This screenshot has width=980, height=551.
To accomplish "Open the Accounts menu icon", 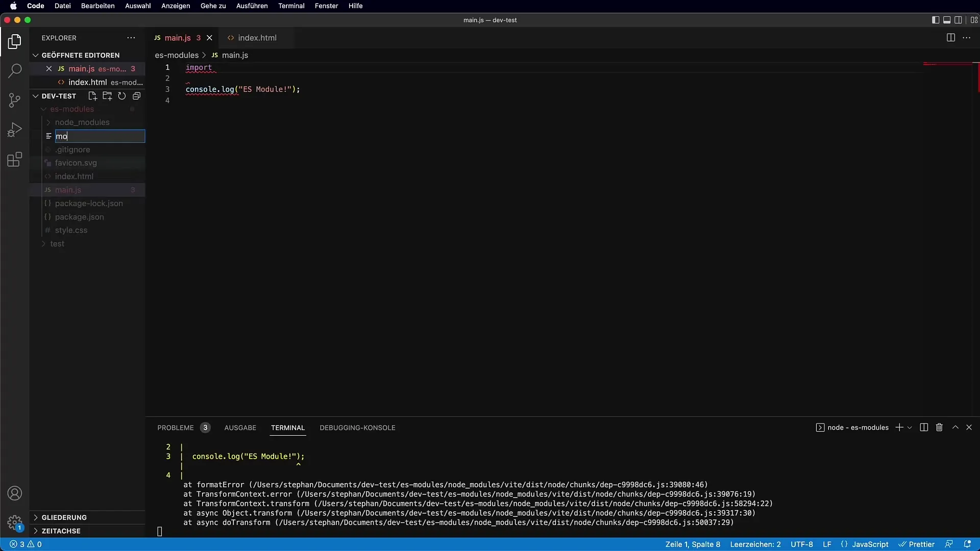I will coord(15,493).
